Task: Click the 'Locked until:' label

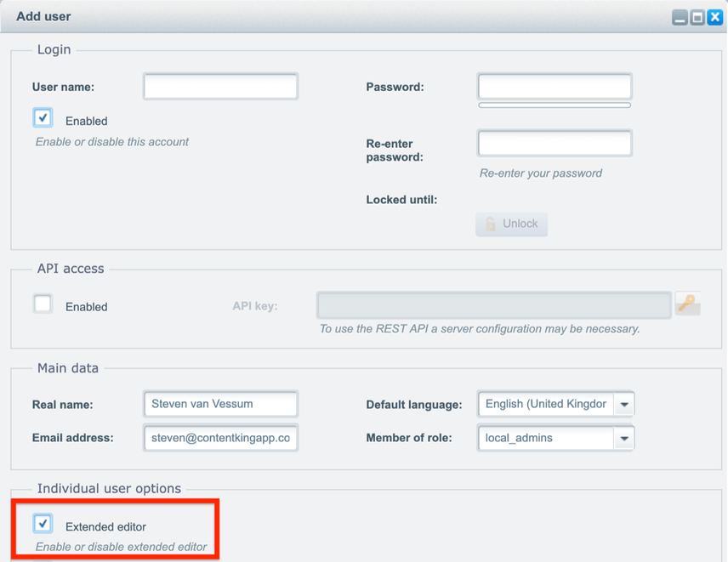Action: coord(401,200)
